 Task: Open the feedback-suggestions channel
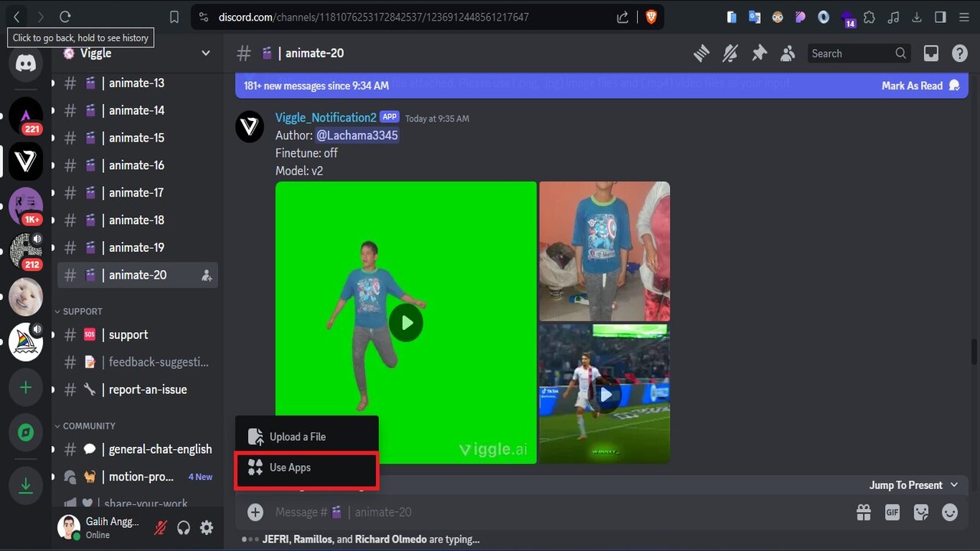(x=138, y=362)
